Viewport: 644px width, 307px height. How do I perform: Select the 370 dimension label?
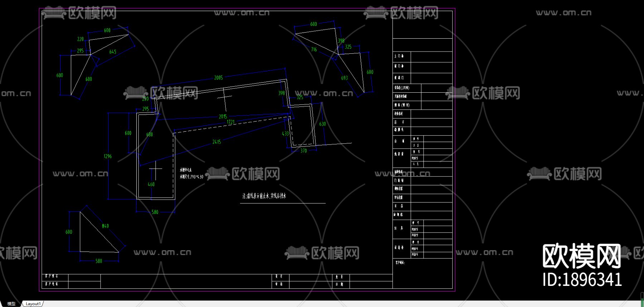(x=304, y=151)
